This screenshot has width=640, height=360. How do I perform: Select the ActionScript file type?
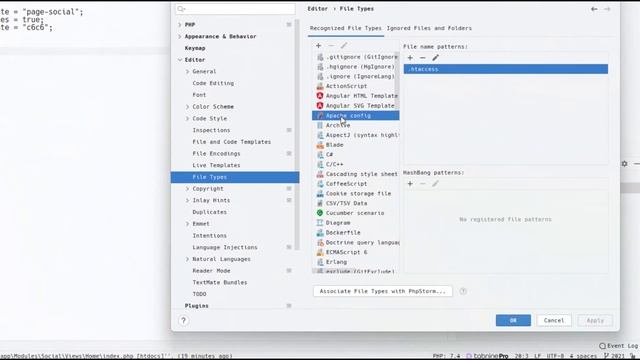coord(356,86)
